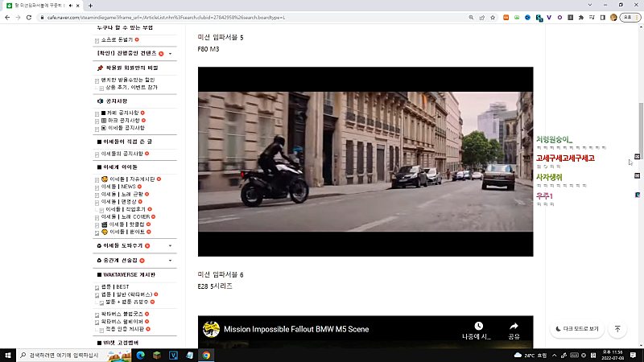This screenshot has height=362, width=644.
Task: Expand the 이세돌 도와주기 section arrow
Action: tap(170, 245)
